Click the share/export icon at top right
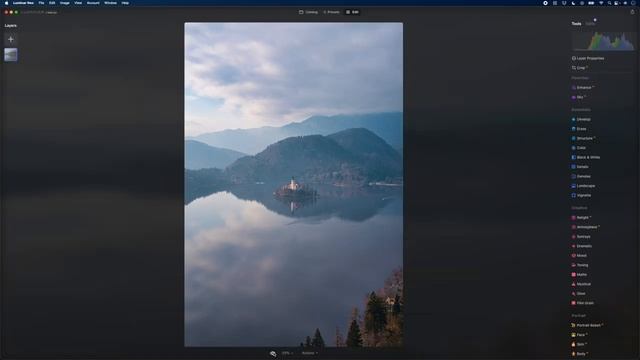 point(633,12)
